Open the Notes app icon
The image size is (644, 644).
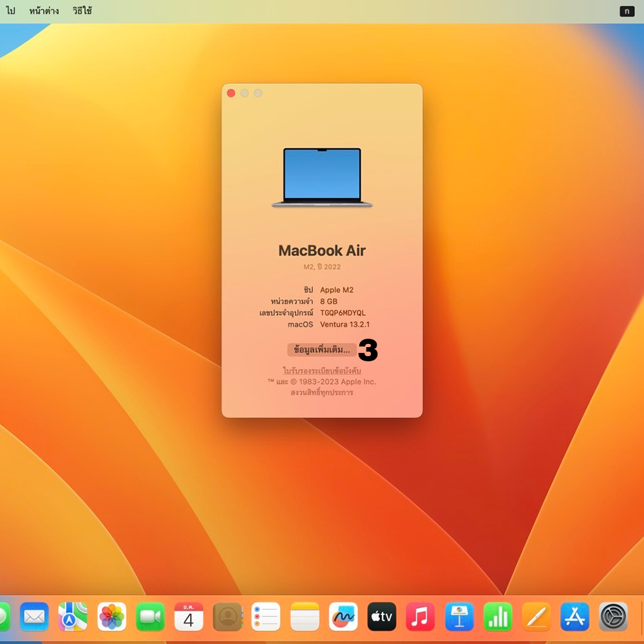(305, 617)
